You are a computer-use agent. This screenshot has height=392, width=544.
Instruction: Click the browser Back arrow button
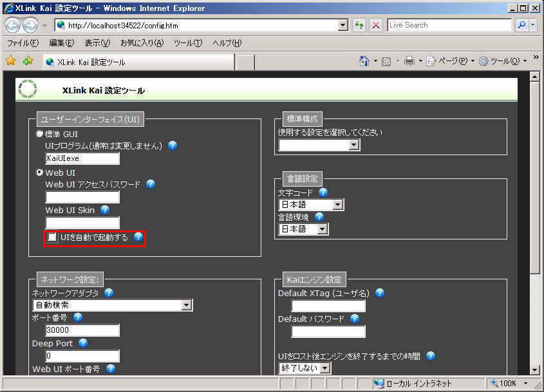(x=13, y=25)
